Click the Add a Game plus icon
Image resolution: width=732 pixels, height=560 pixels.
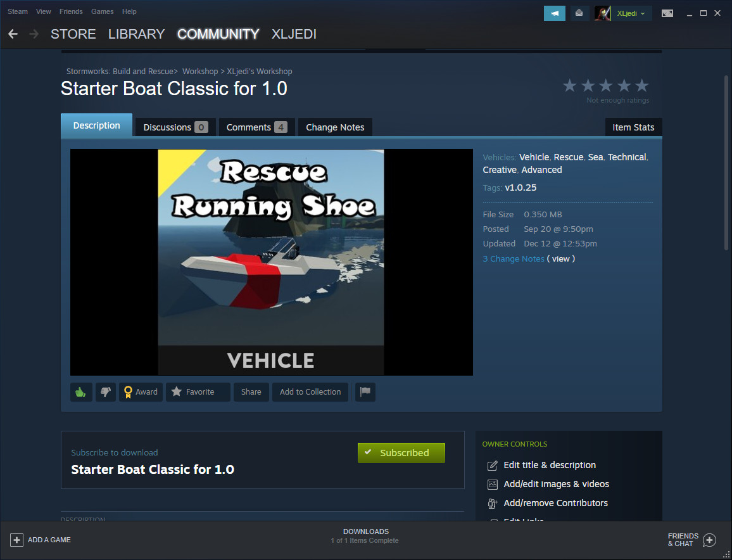point(16,540)
